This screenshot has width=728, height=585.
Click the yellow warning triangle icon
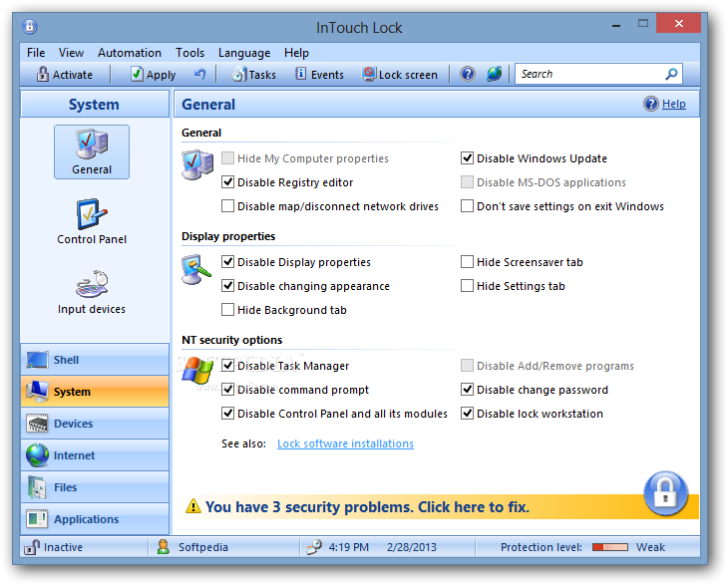(193, 506)
